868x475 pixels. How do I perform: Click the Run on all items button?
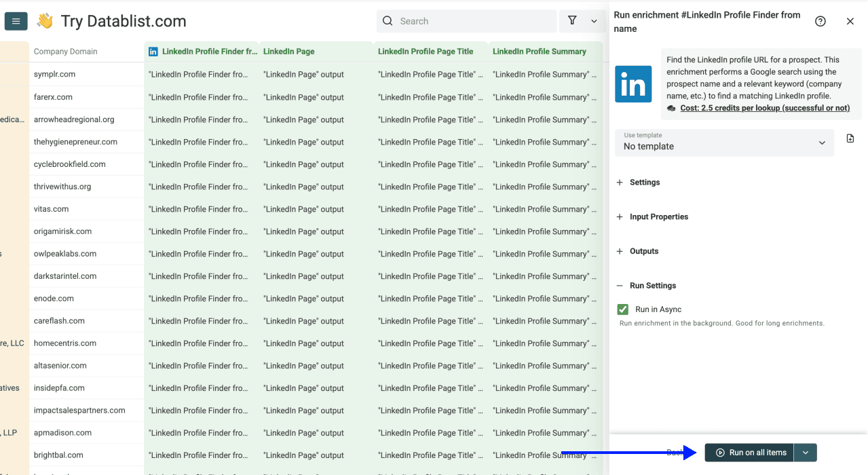click(x=749, y=453)
